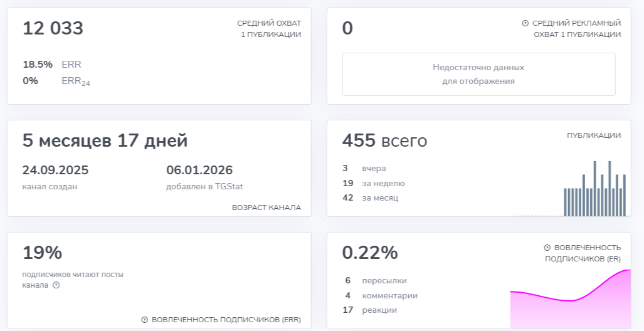Open the СРЕДНИЙ ОХВАТ 1 ПУБЛИКАЦИИ label
The image size is (644, 331).
coord(269,29)
